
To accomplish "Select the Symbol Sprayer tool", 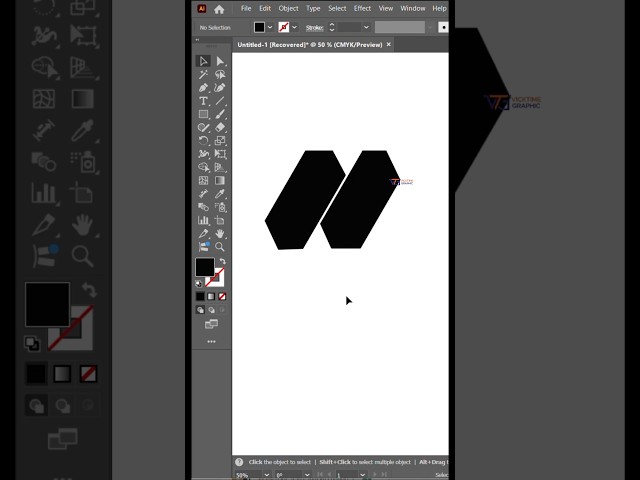I will [x=220, y=207].
